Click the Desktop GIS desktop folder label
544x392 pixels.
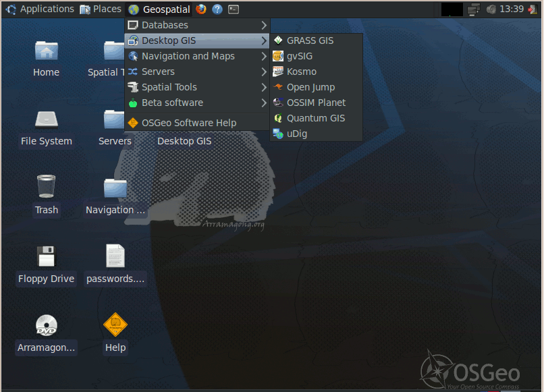coord(184,141)
